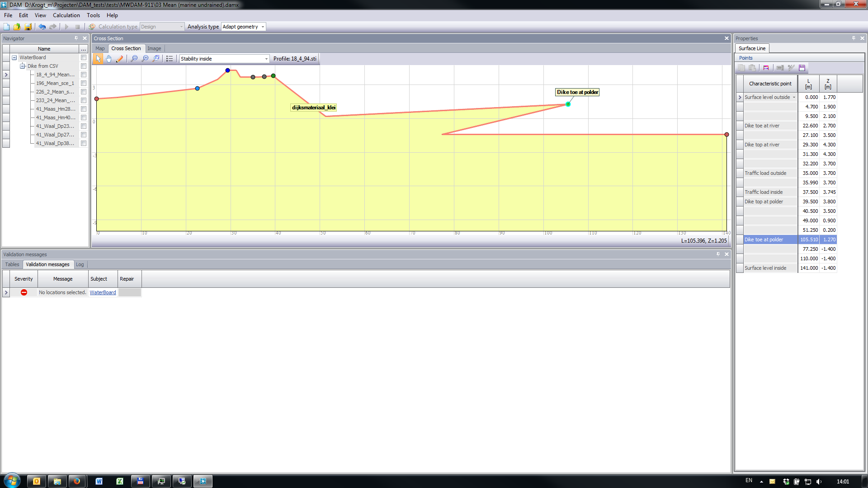Screen dimensions: 868x488
Task: Switch to the Map tab
Action: click(100, 48)
